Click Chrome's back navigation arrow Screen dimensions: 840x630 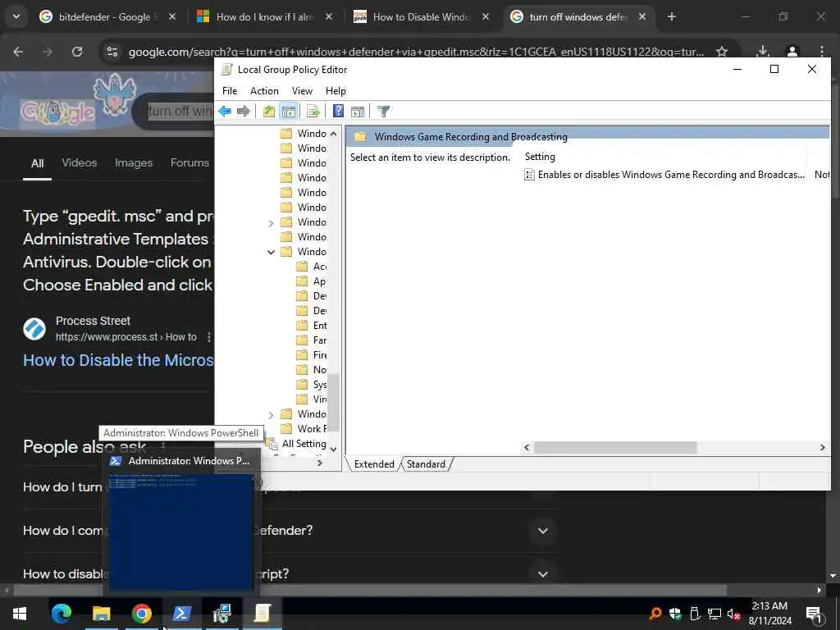18,52
